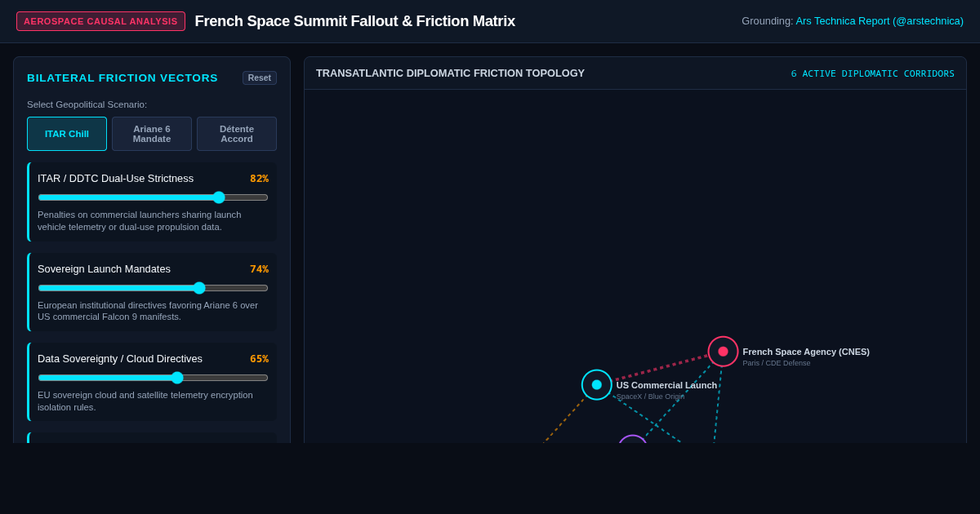
Task: Click the Bilateral Friction Vectors heading
Action: click(x=122, y=78)
